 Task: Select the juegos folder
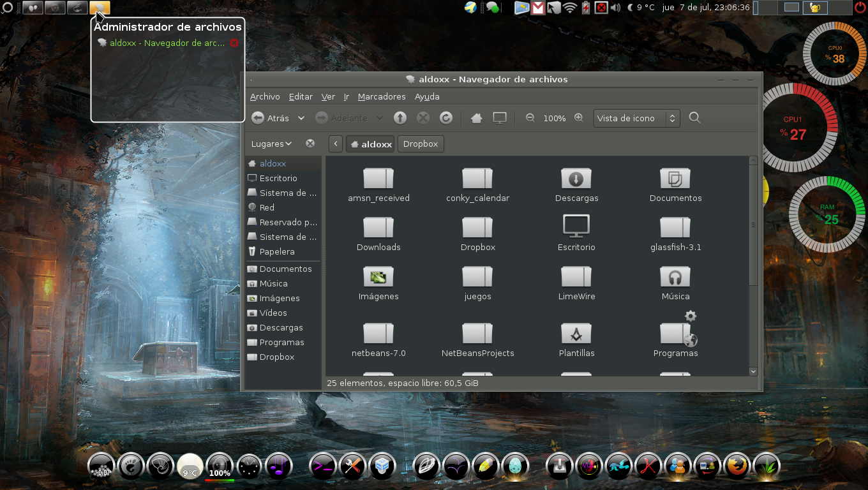(477, 283)
